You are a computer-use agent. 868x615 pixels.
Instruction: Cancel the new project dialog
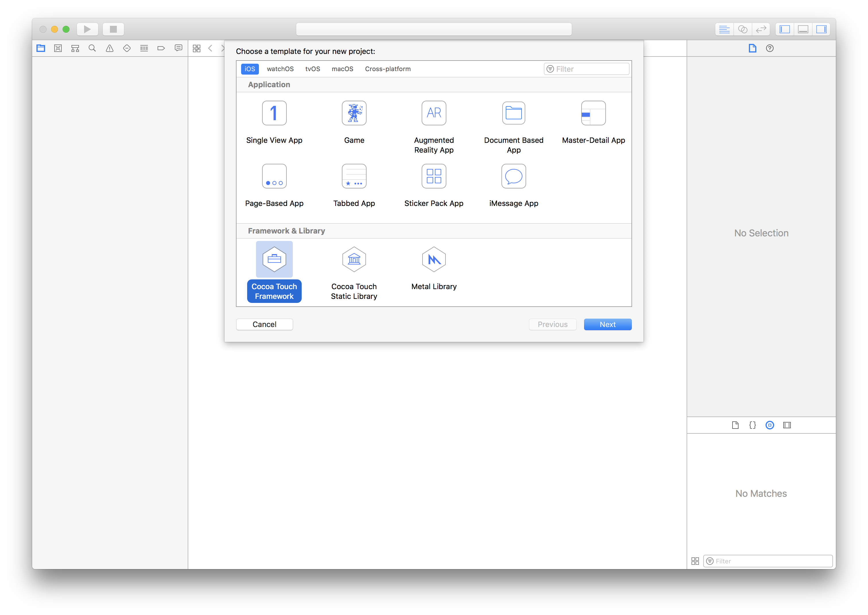[x=264, y=324]
